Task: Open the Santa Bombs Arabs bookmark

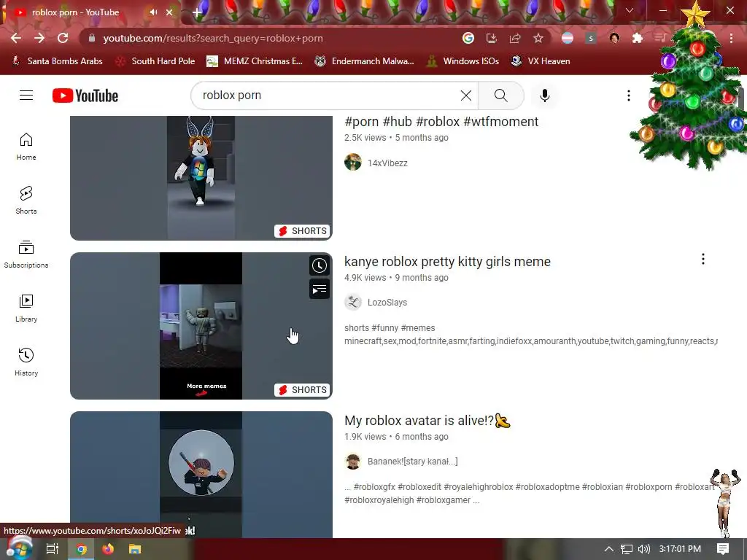Action: click(x=57, y=61)
